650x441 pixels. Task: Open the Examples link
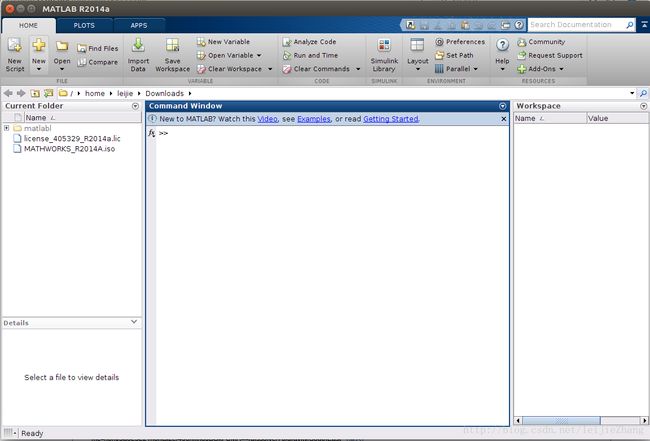(314, 119)
